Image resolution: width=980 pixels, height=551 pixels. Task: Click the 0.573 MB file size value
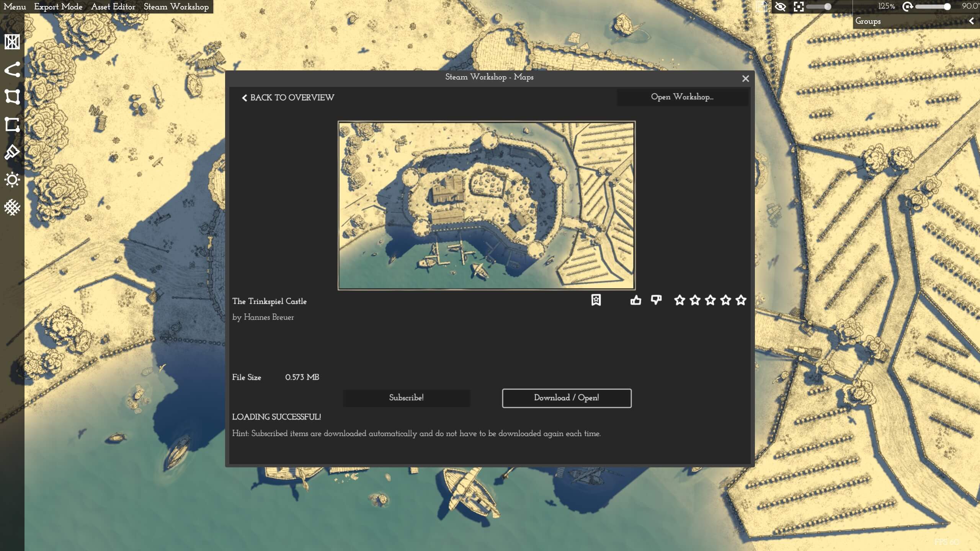[302, 377]
